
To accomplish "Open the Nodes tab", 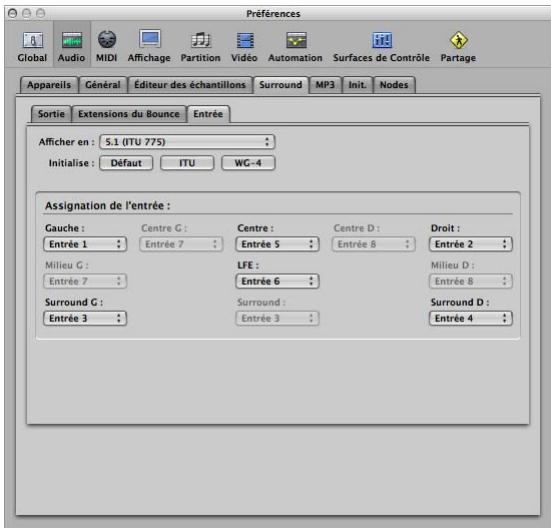I will click(394, 85).
